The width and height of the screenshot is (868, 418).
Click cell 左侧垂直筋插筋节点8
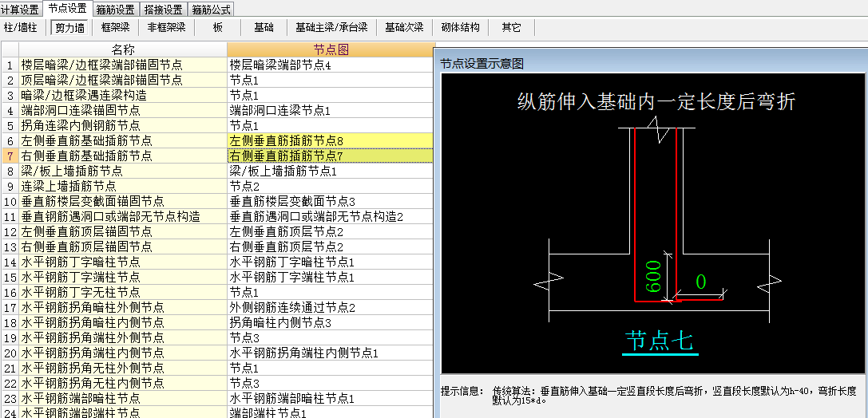pos(331,141)
